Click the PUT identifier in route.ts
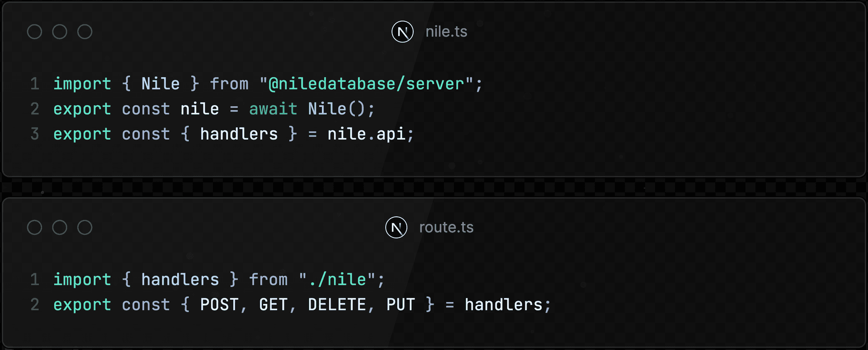This screenshot has width=868, height=350. click(x=401, y=305)
